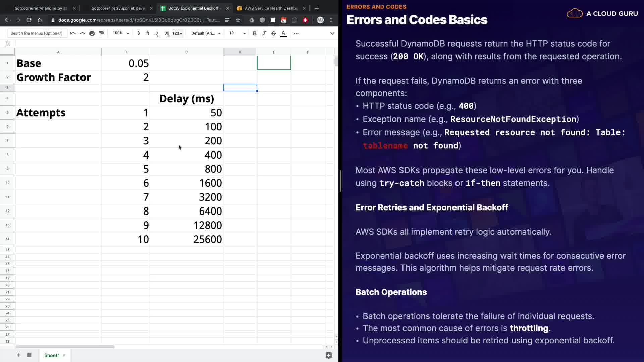Format as currency with dollar icon
644x362 pixels.
[138, 33]
